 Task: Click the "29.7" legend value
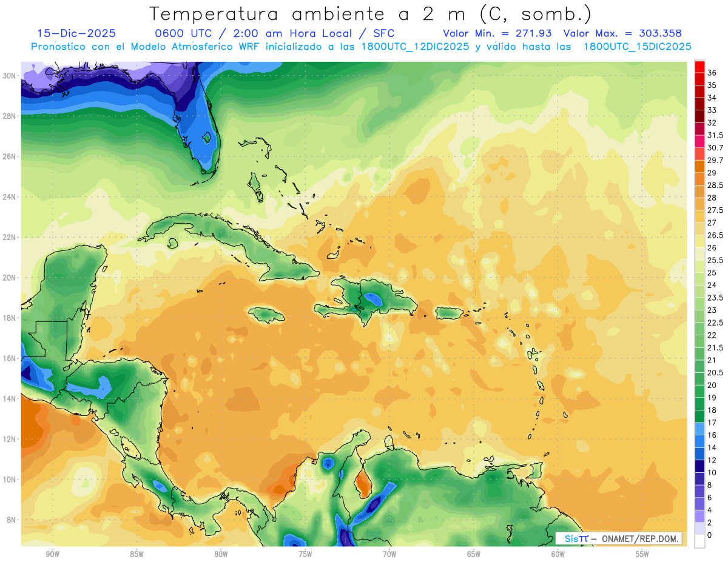715,160
